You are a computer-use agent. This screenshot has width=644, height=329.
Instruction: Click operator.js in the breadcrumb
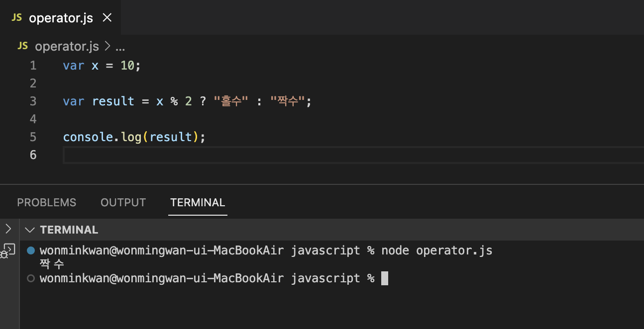coord(67,46)
